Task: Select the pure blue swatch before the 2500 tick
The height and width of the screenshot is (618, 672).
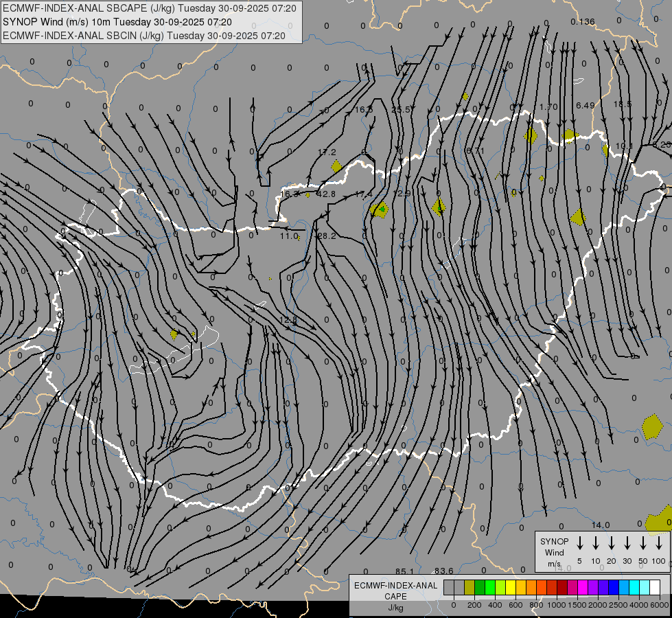Action: pos(614,588)
